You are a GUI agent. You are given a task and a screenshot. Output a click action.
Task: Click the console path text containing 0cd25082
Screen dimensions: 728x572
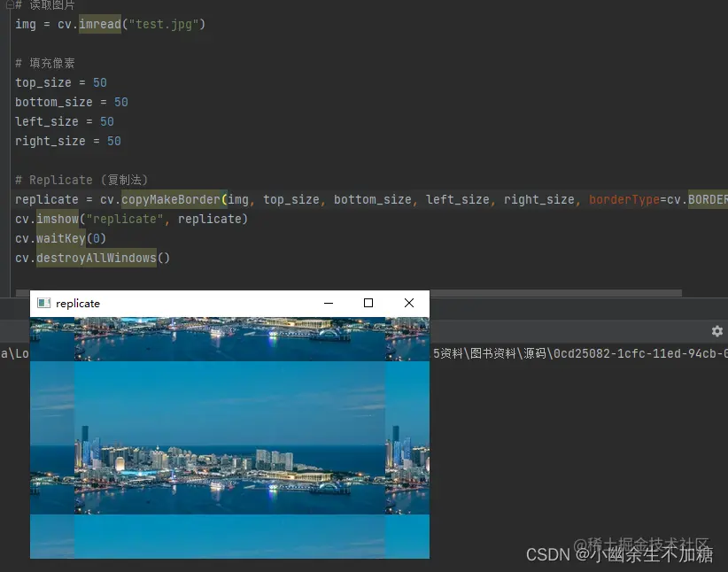tap(580, 354)
